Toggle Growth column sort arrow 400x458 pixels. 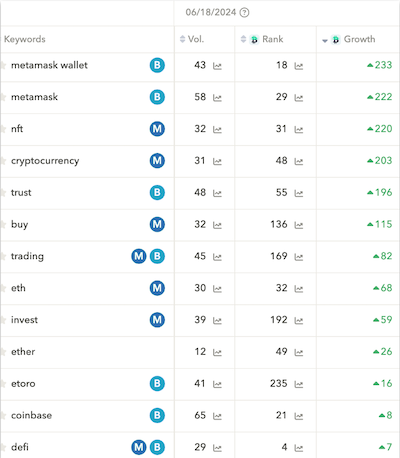tap(325, 41)
